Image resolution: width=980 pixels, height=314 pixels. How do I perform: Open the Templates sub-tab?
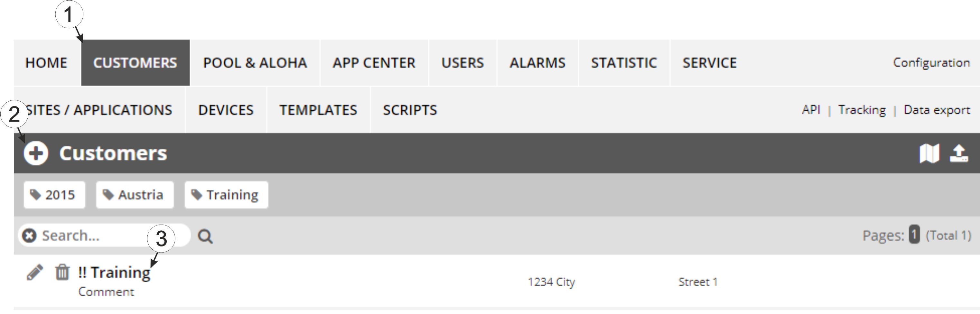[318, 110]
